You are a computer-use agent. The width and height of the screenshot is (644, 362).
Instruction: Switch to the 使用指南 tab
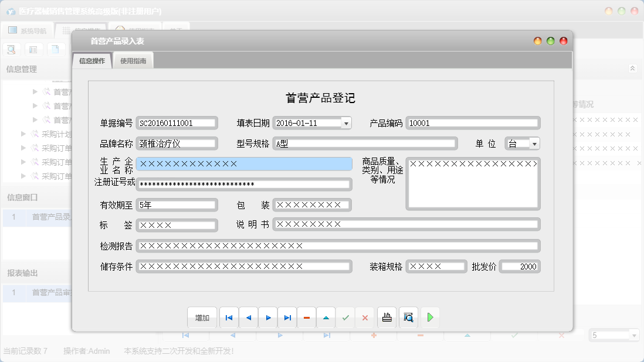point(133,61)
